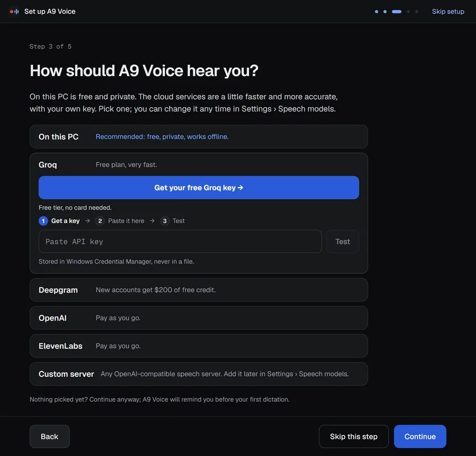The width and height of the screenshot is (476, 456).
Task: Click the step 3 Test badge
Action: coord(164,221)
